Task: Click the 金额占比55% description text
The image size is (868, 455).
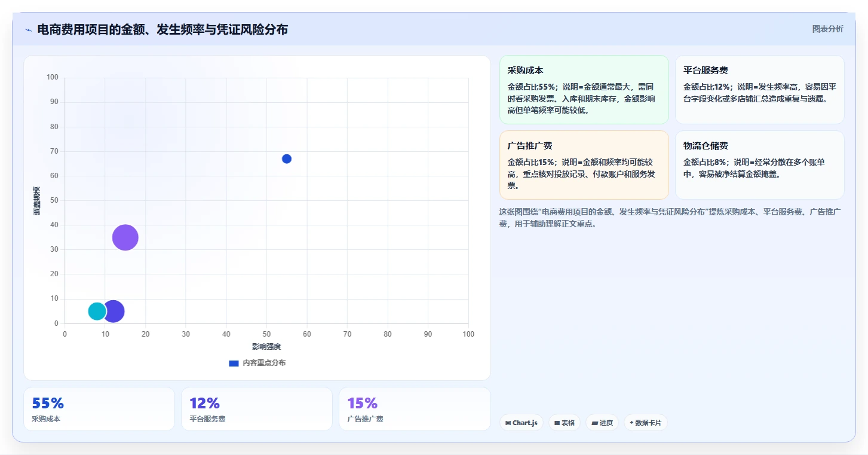Action: coord(581,98)
